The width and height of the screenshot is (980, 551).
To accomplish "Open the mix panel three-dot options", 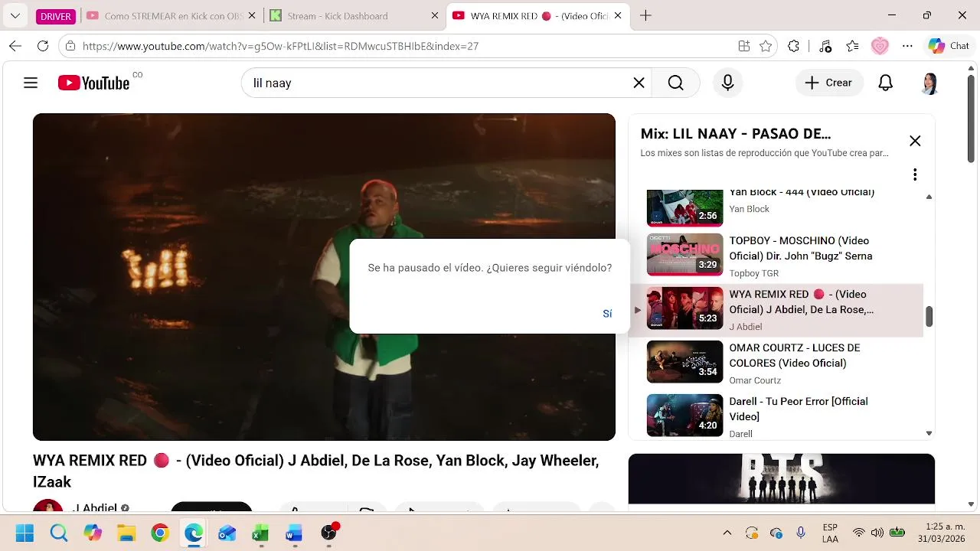I will 915,174.
